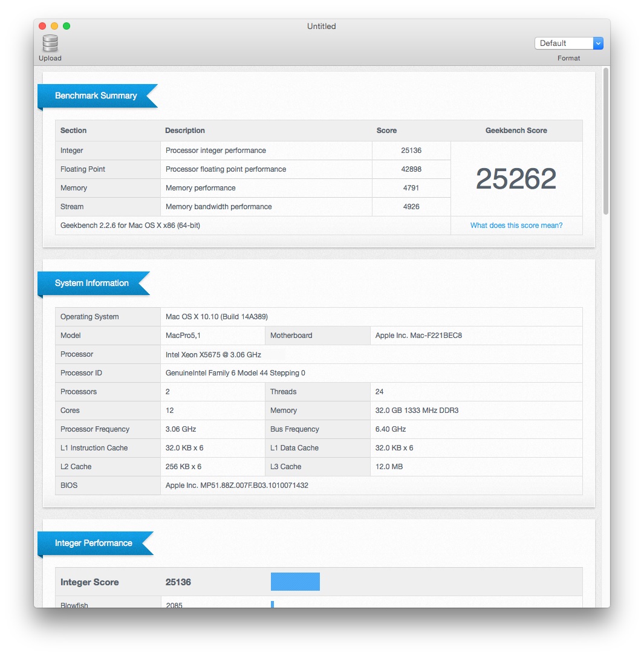
Task: Select 'GenuineIntel Family 6 Model 44' value
Action: tap(235, 373)
